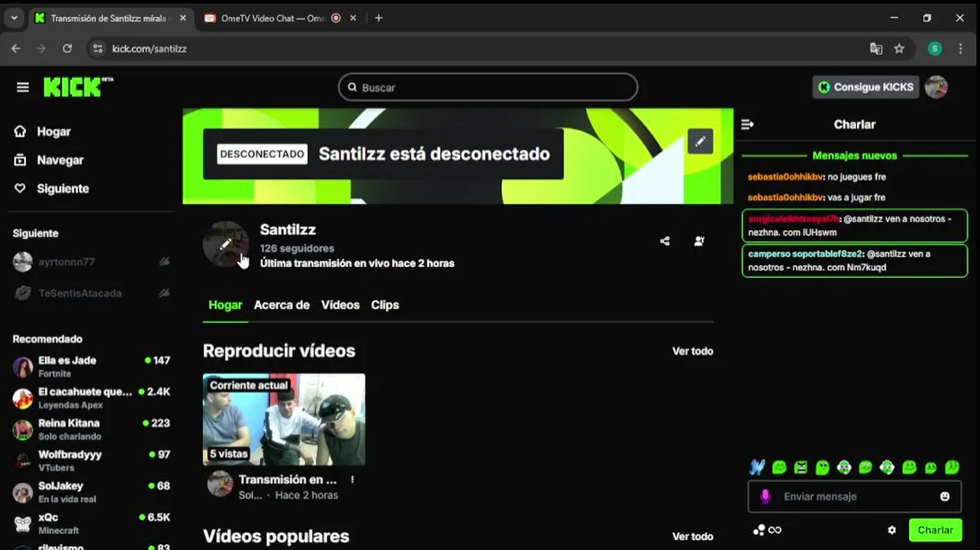
Task: Click the browser translate page icon
Action: [x=876, y=48]
